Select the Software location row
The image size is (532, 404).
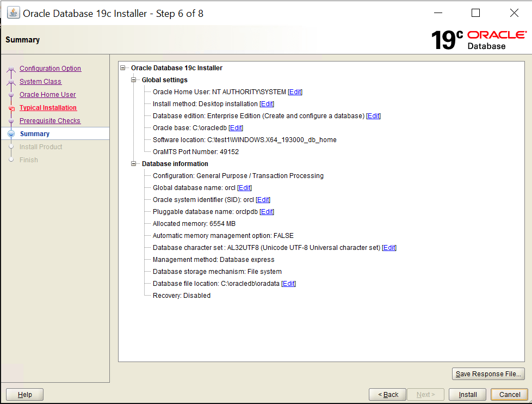245,140
